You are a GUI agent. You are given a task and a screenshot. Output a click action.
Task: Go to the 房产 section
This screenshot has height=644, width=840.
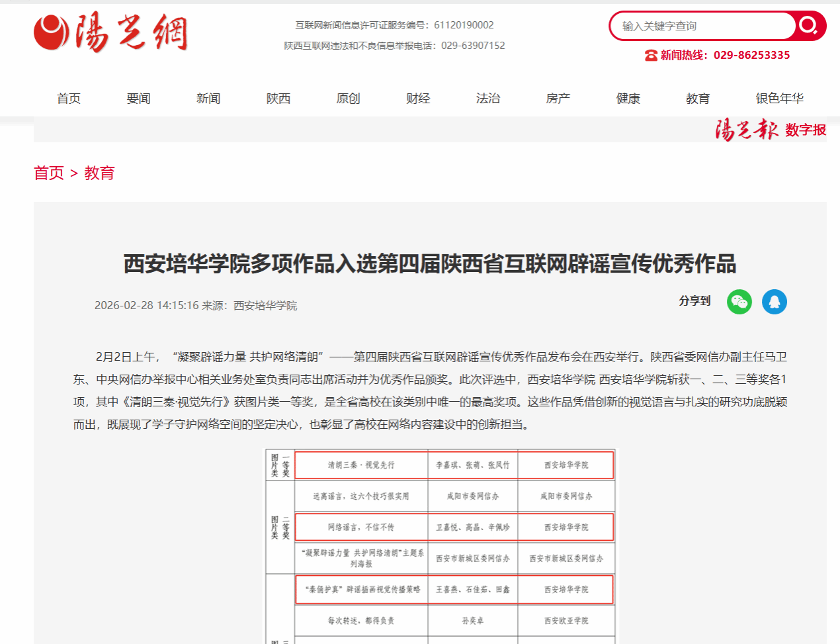coord(558,99)
